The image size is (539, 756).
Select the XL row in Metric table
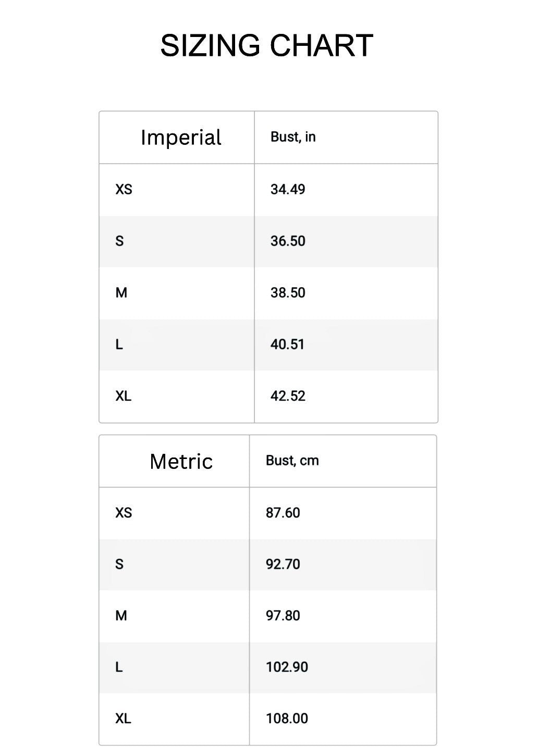[x=123, y=718]
